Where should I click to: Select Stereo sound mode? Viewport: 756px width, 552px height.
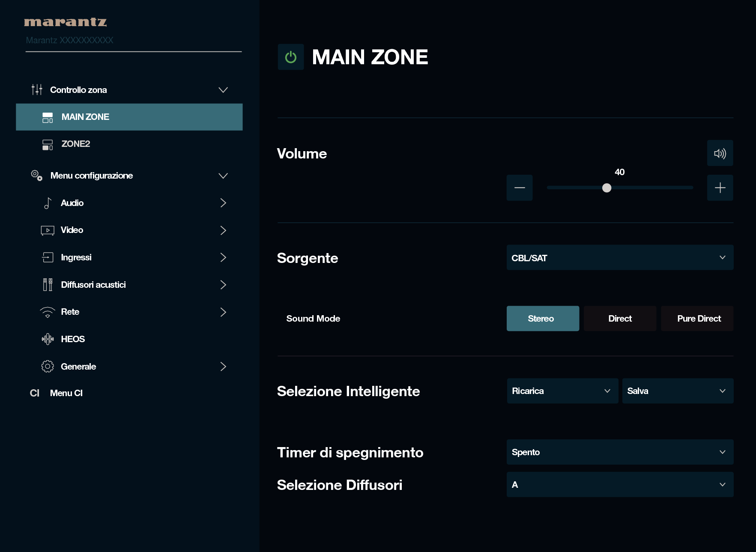pos(542,319)
